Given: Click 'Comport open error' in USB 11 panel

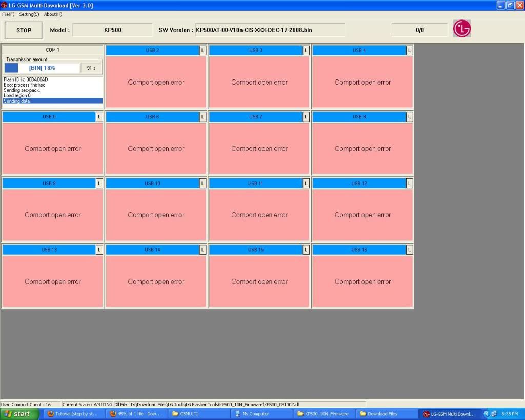Looking at the screenshot, I should click(259, 215).
